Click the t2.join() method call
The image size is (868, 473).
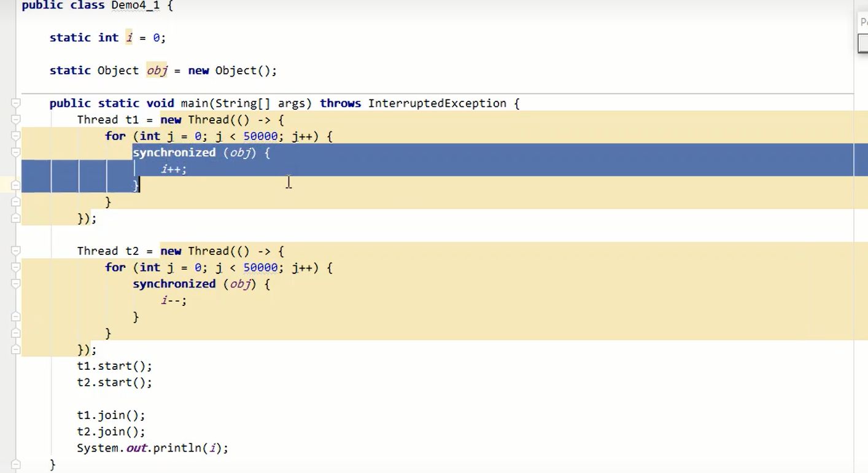click(x=110, y=431)
